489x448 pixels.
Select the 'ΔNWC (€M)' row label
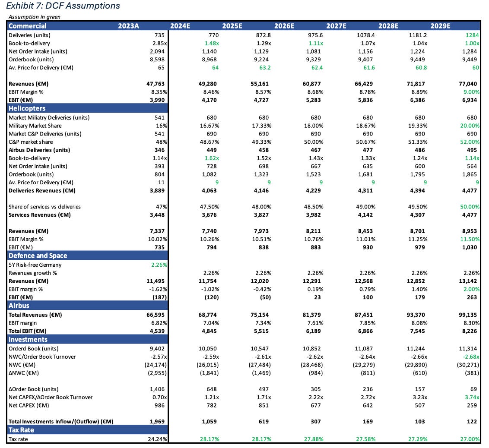coord(24,373)
